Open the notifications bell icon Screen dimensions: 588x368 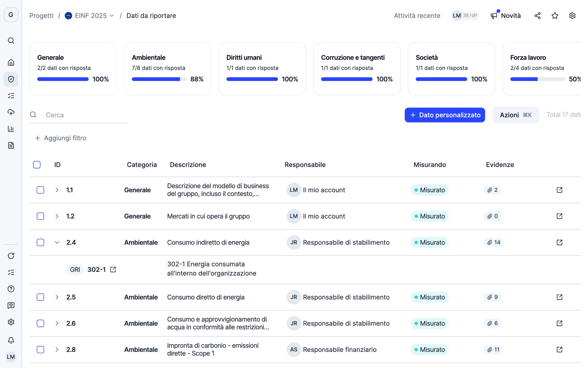pyautogui.click(x=11, y=340)
